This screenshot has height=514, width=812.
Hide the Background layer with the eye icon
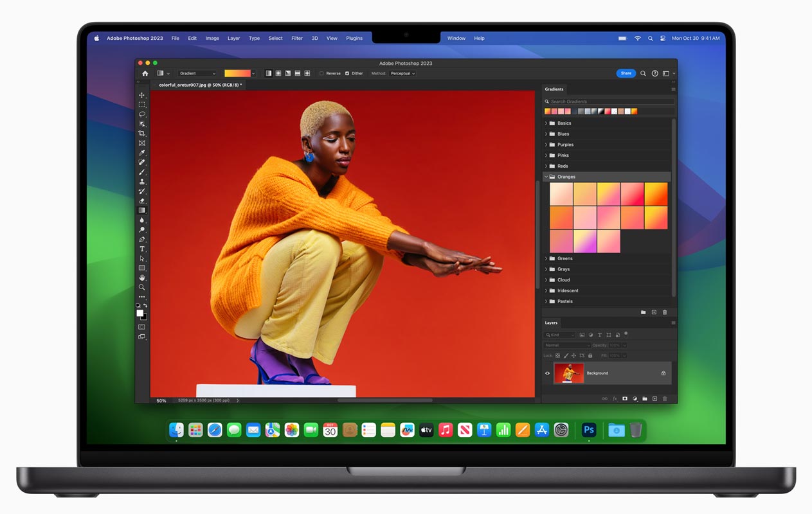point(548,373)
